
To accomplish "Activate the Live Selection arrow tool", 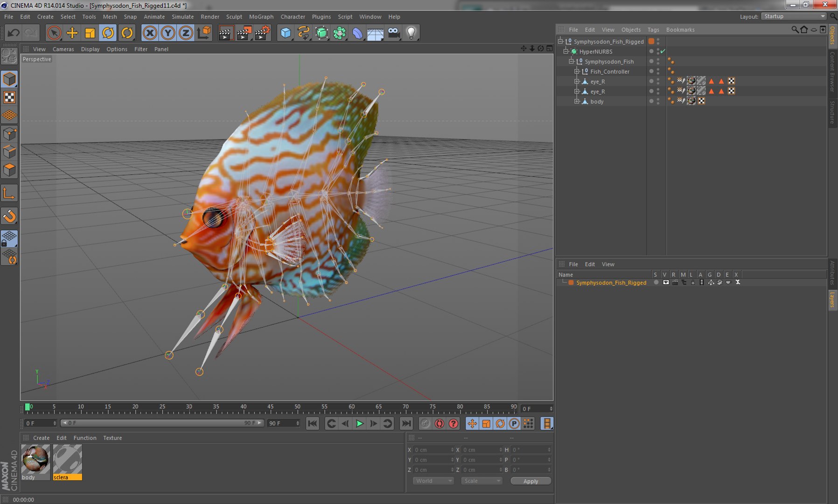I will (x=54, y=33).
